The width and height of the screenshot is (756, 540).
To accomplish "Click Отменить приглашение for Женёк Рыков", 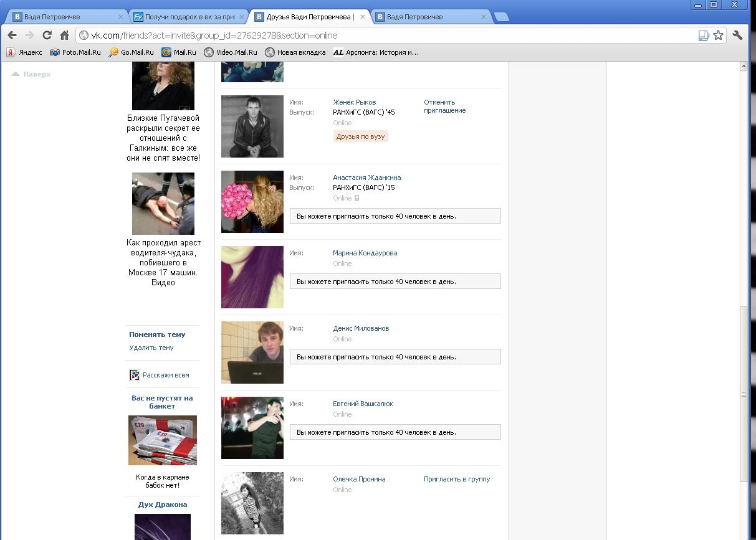I will pos(445,106).
